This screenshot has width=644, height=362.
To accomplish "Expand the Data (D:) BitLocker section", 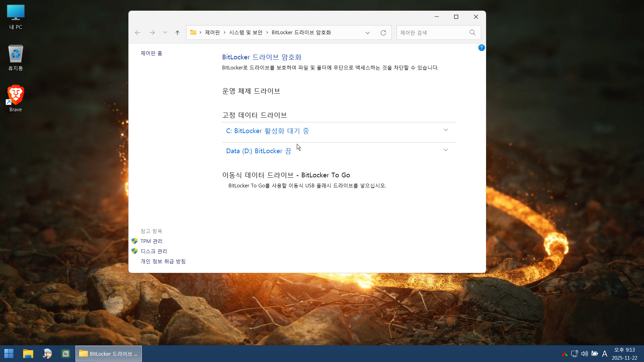I will pyautogui.click(x=445, y=150).
